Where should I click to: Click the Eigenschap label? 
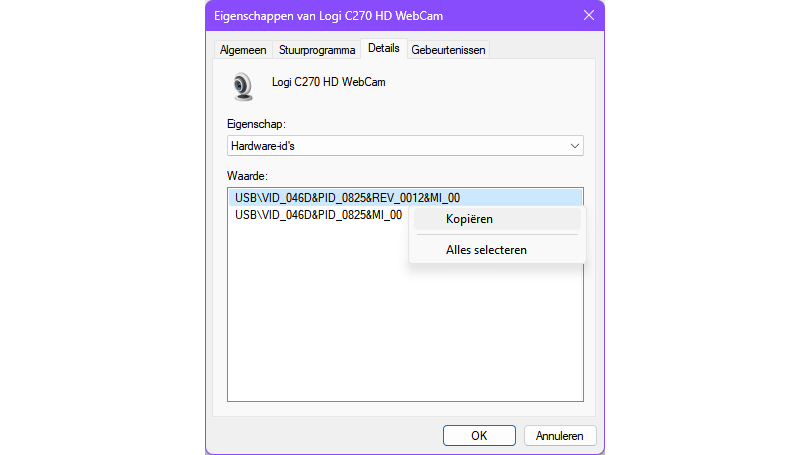point(256,124)
